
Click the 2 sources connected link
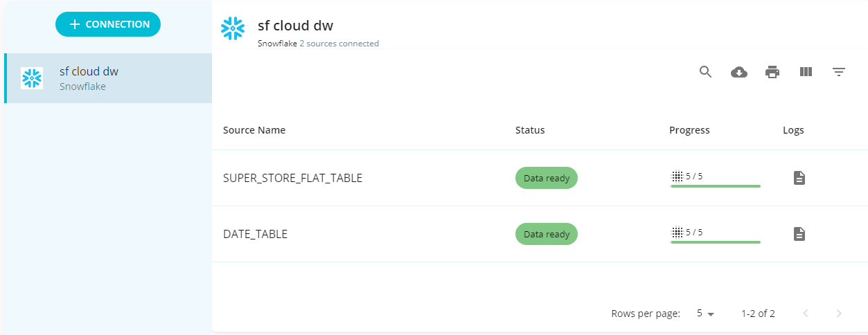click(339, 44)
